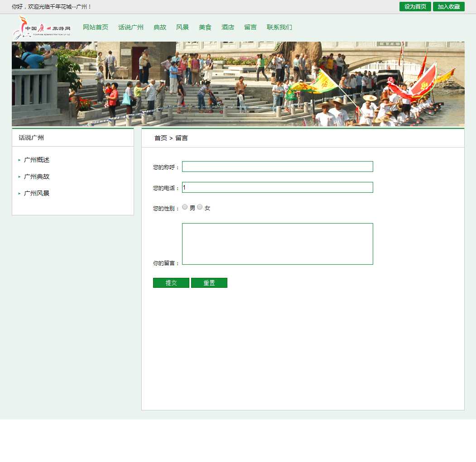Click the Guangzhou tourism site logo
The image size is (476, 462).
pos(42,28)
